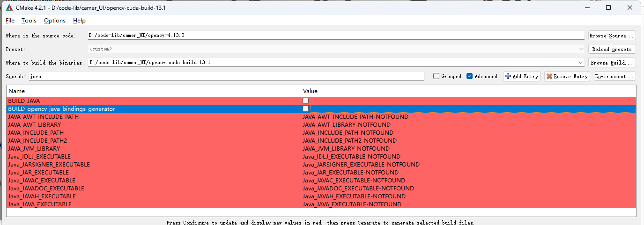
Task: Click the JAVA_JVM_LIBRARY-NOTFOUND value
Action: click(x=346, y=149)
